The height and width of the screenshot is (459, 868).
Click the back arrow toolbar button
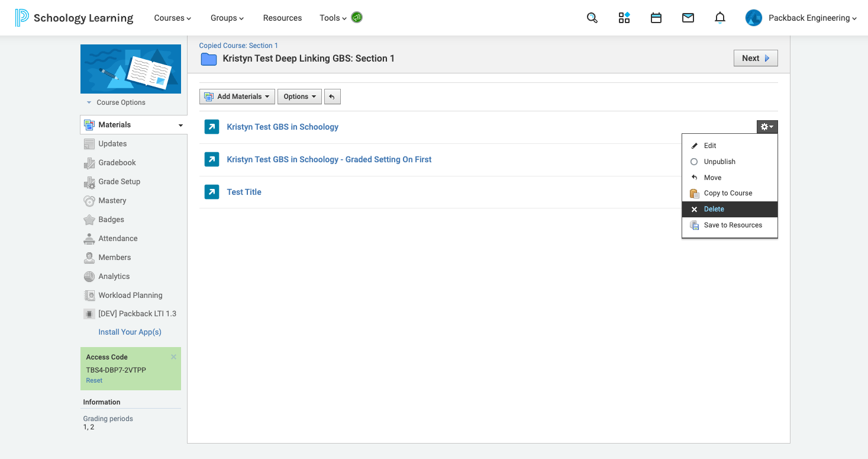pos(333,97)
